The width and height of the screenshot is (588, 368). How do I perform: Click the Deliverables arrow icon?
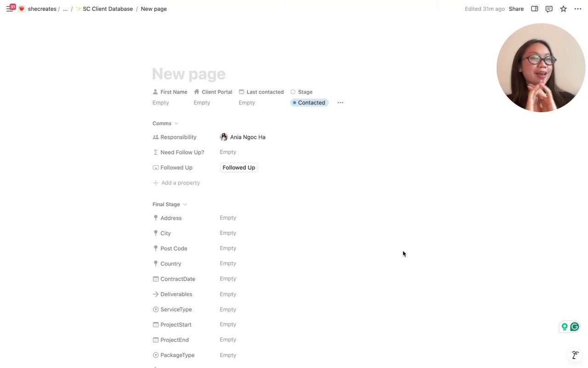(x=156, y=294)
